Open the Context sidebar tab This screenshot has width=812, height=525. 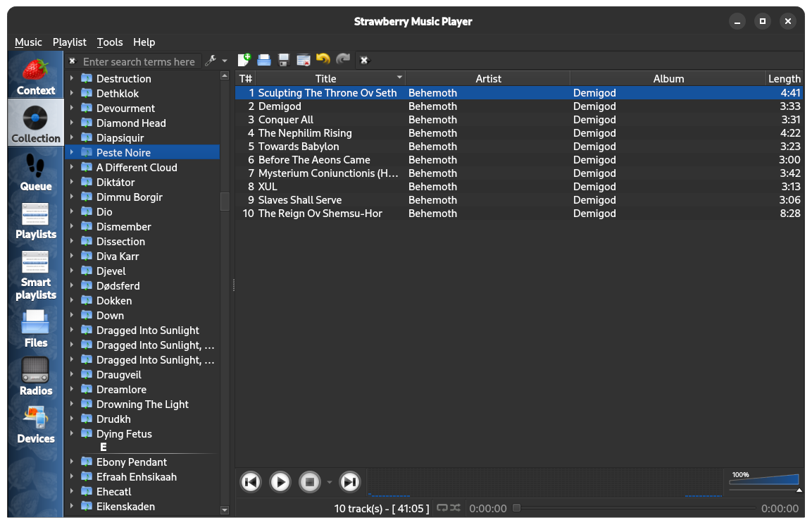point(36,75)
